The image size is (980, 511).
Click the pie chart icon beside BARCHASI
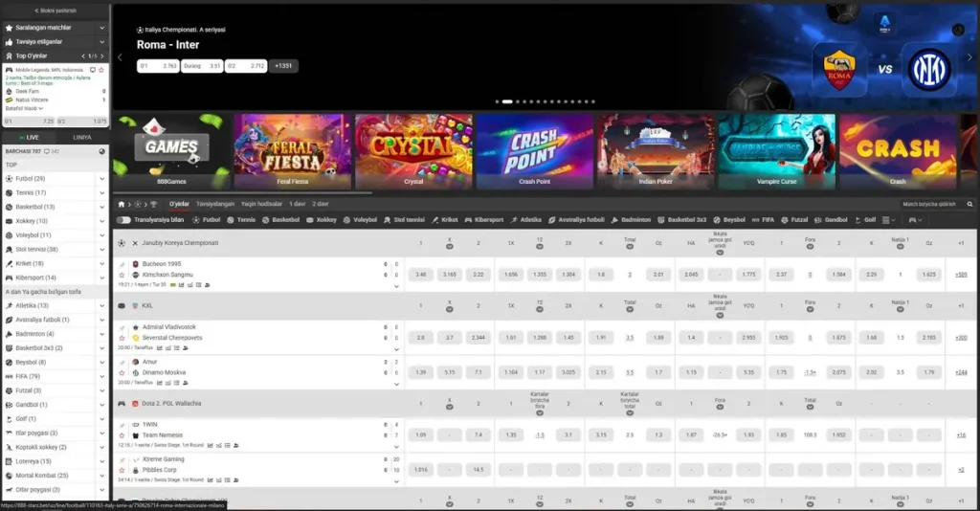[x=101, y=152]
